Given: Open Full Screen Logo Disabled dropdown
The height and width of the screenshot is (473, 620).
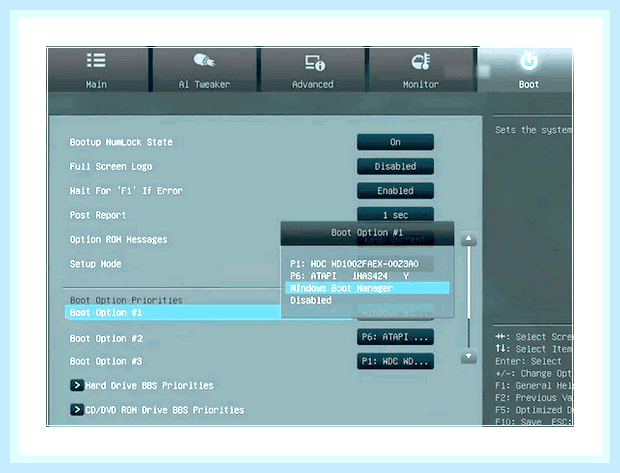Looking at the screenshot, I should pyautogui.click(x=395, y=166).
